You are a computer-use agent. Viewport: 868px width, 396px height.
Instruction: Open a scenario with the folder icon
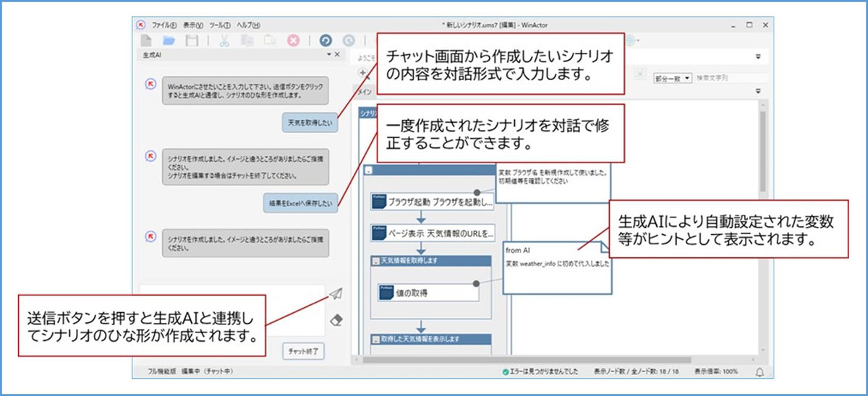point(169,40)
